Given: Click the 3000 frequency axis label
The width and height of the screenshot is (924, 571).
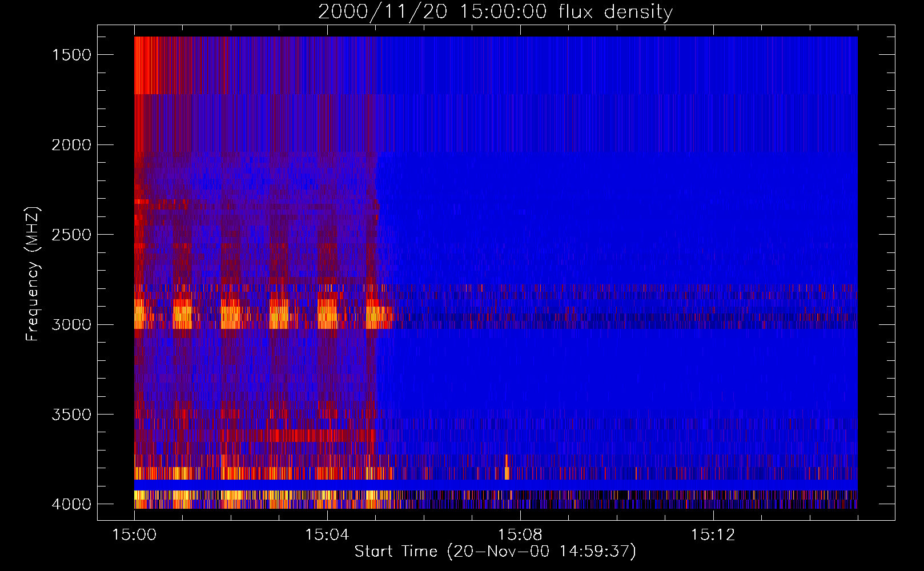Looking at the screenshot, I should pos(71,324).
